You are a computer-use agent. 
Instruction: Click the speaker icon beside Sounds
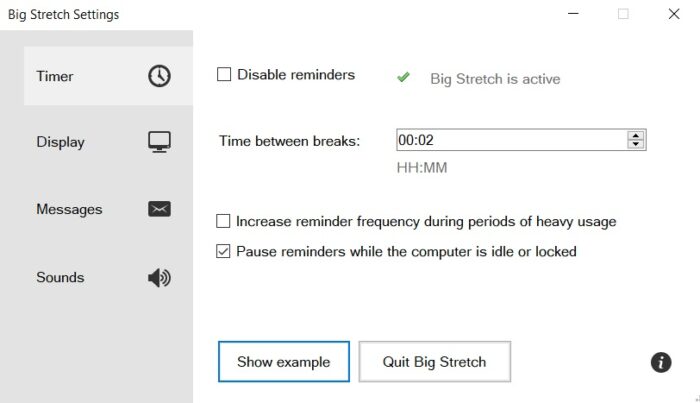[x=159, y=277]
